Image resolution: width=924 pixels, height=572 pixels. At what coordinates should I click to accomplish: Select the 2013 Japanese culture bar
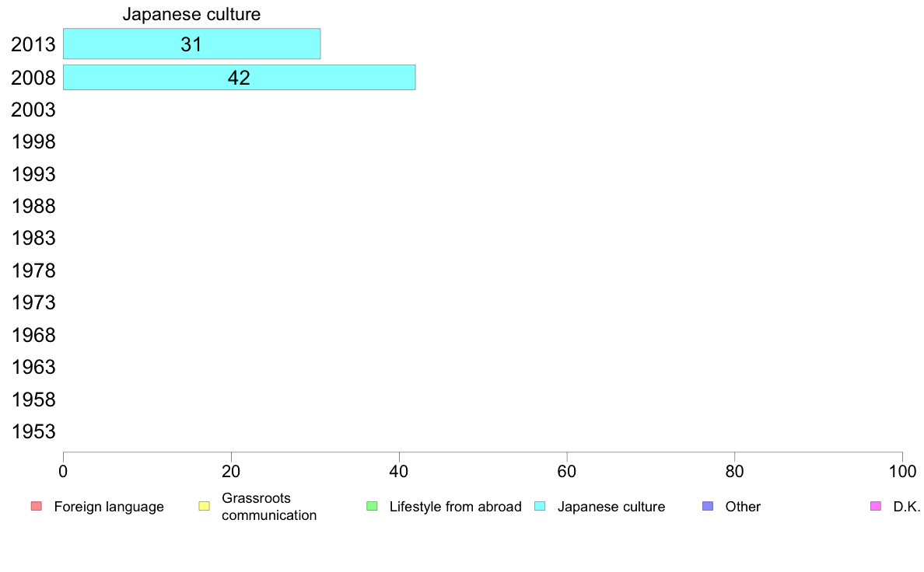191,44
